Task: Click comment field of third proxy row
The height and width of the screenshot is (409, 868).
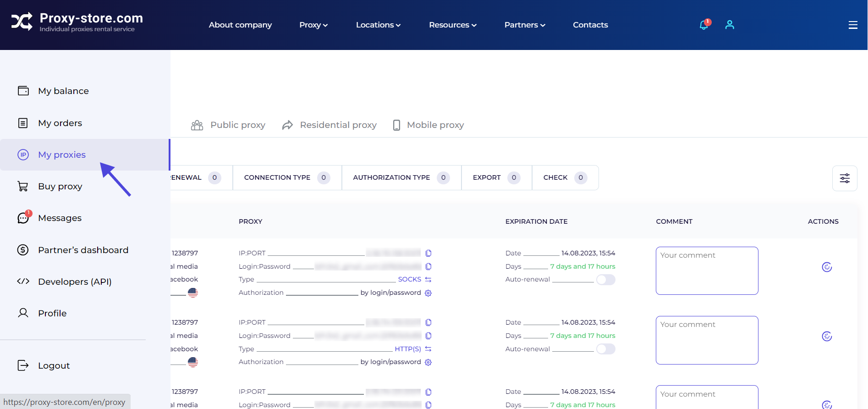Action: tap(707, 397)
